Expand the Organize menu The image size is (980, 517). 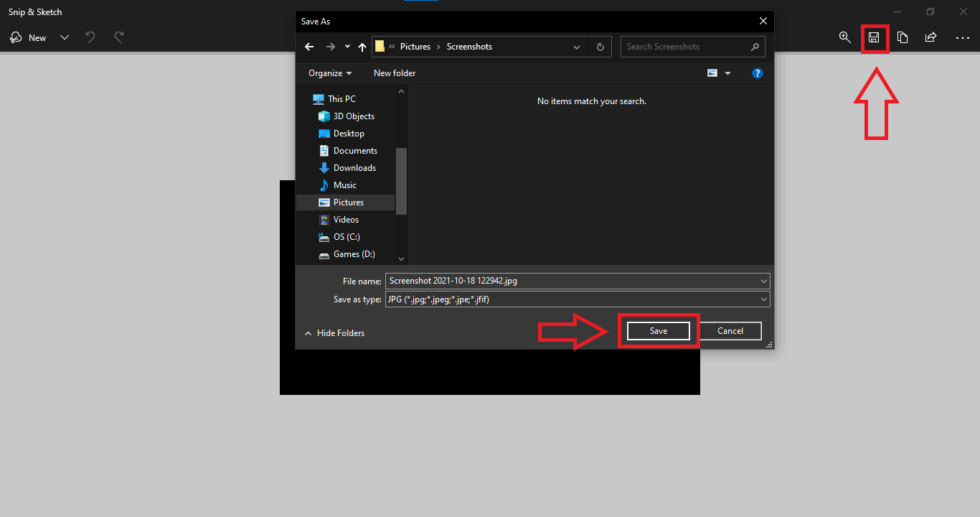click(330, 73)
